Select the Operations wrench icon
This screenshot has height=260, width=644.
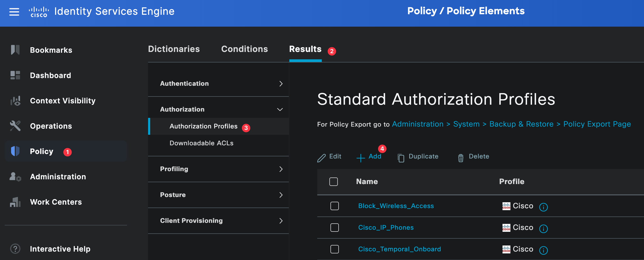(x=15, y=126)
